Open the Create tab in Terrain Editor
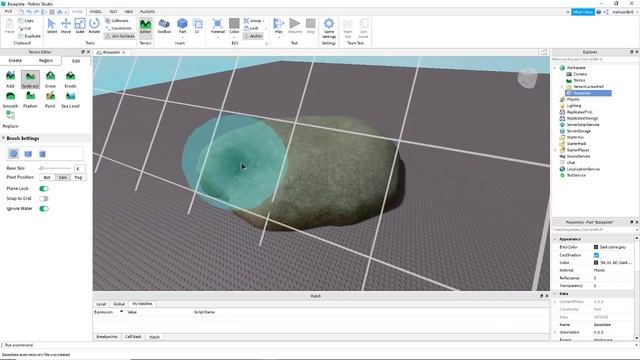This screenshot has width=640, height=360. tap(15, 60)
